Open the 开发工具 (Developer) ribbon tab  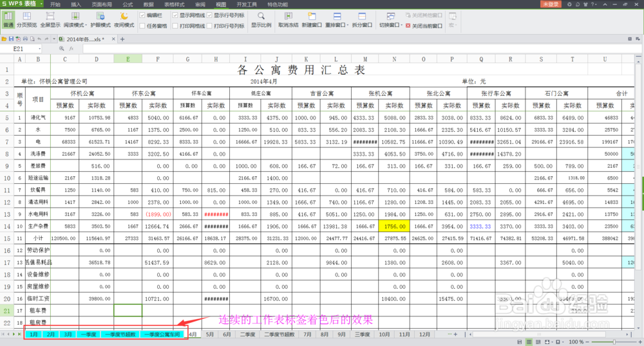247,4
